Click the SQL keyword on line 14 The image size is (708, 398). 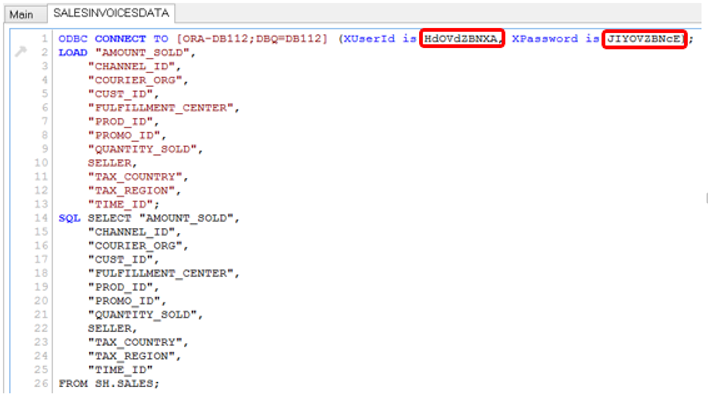click(69, 218)
